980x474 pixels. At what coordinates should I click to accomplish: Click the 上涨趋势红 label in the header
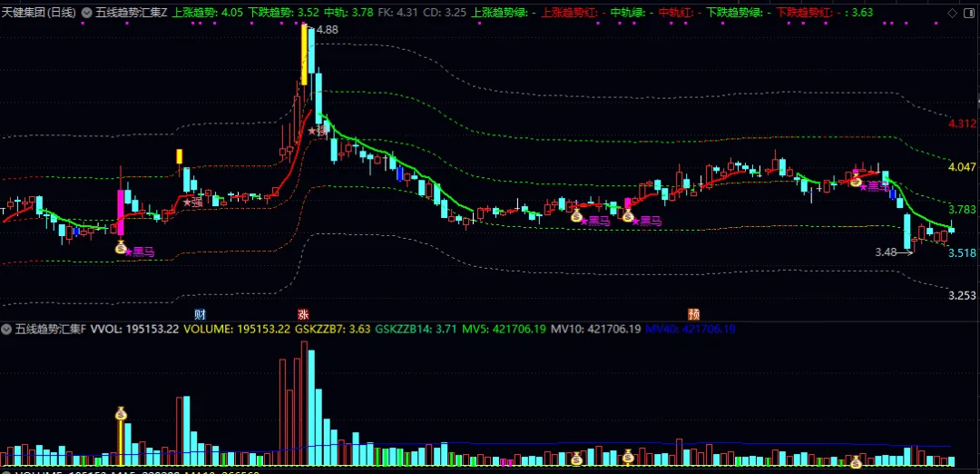[x=570, y=13]
